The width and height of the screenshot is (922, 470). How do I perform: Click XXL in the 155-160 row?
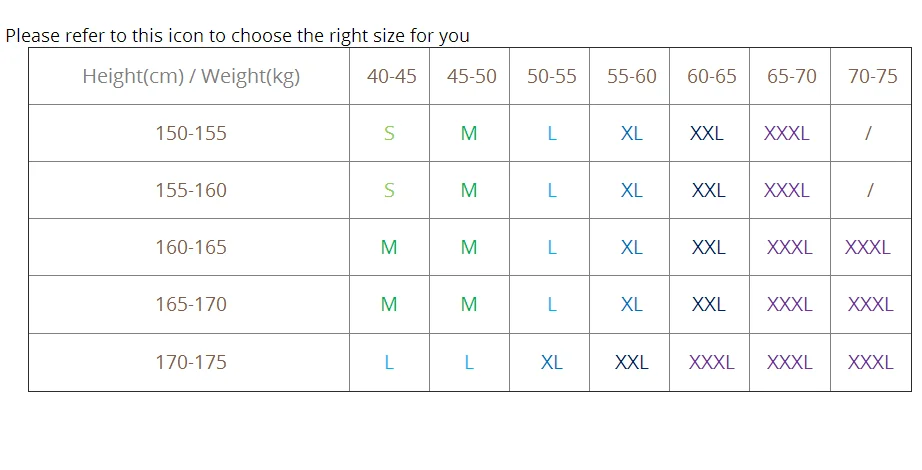click(709, 191)
